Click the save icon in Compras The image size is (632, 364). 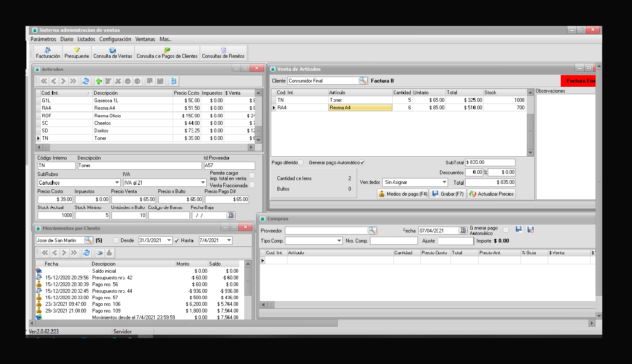[519, 230]
